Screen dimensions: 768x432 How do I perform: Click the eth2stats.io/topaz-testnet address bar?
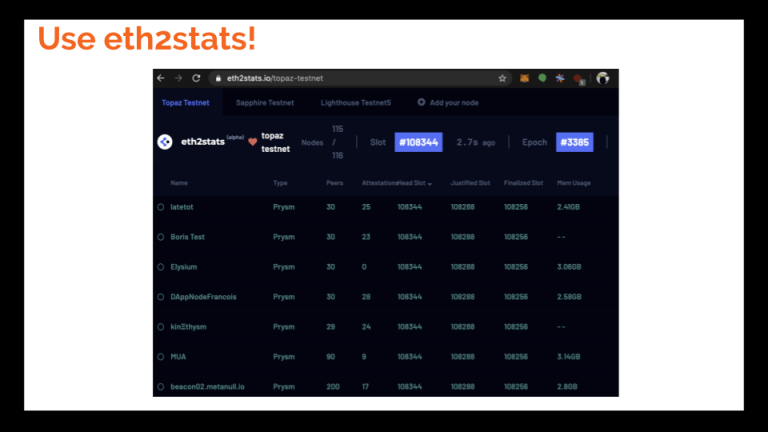pyautogui.click(x=360, y=78)
